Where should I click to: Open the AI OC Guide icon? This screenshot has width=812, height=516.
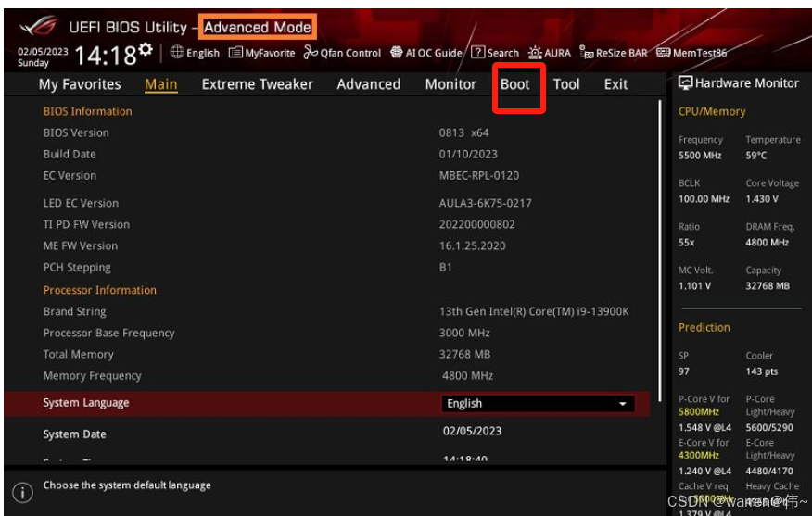pyautogui.click(x=396, y=52)
